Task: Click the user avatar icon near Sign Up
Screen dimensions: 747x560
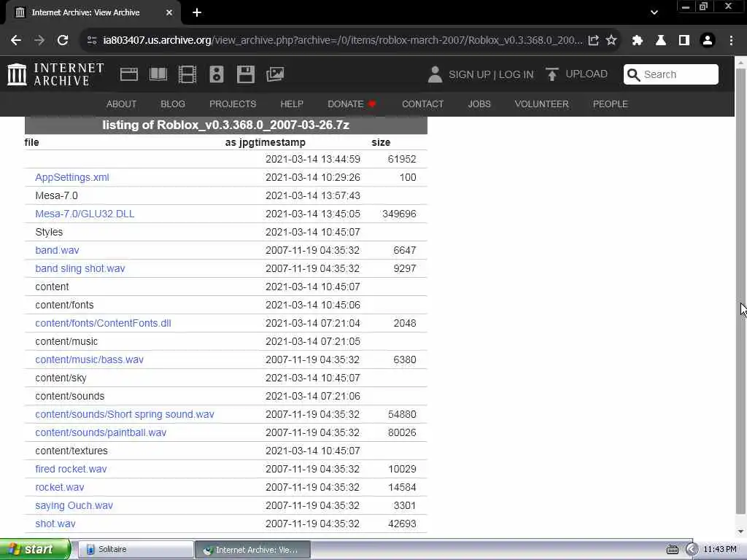Action: tap(435, 74)
